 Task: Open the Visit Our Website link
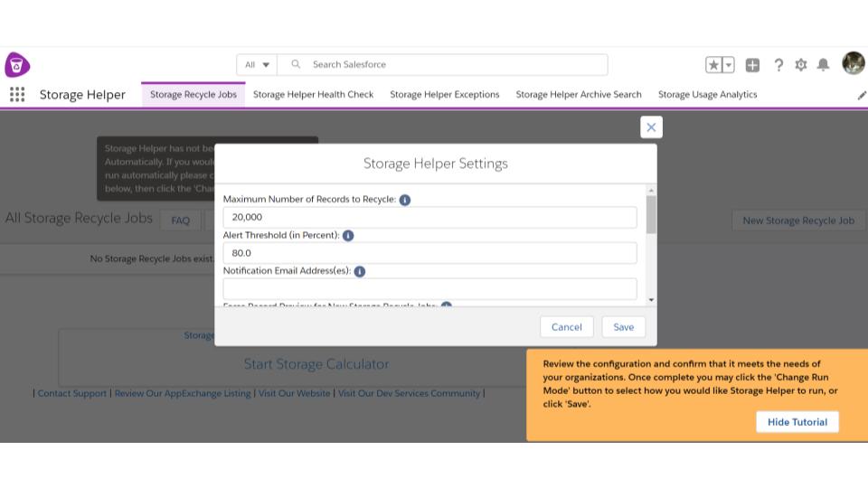(294, 393)
